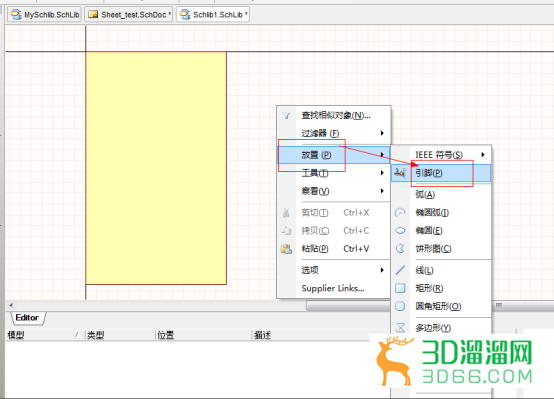
Task: Sort by the 类型 column header
Action: [x=120, y=335]
